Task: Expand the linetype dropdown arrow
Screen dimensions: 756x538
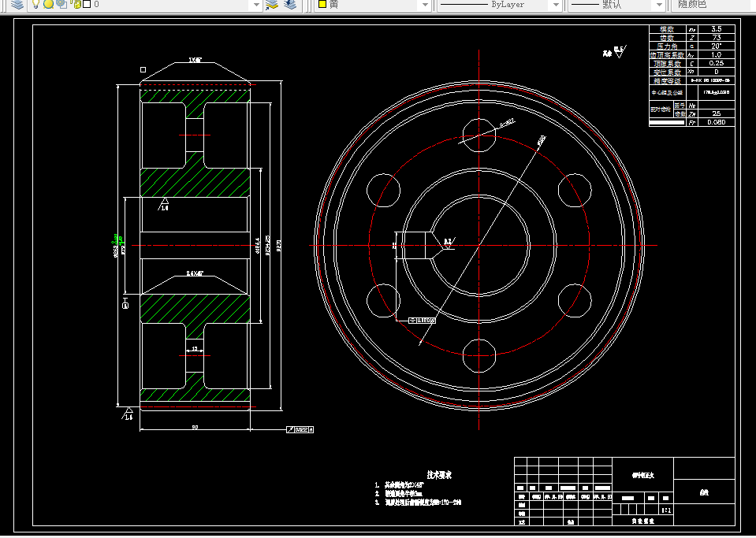Action: pos(556,6)
